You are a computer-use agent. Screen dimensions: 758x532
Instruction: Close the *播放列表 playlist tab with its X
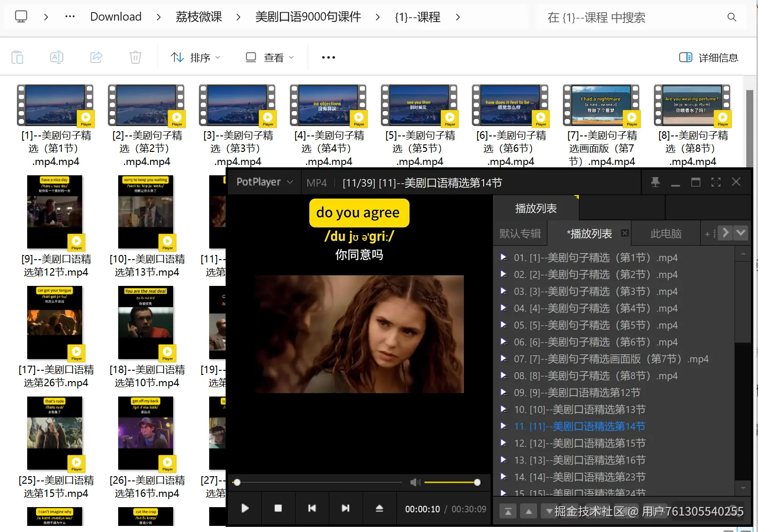625,233
